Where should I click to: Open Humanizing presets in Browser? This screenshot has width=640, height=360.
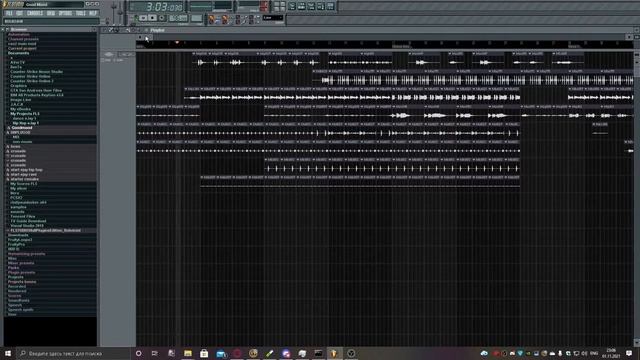pyautogui.click(x=27, y=254)
